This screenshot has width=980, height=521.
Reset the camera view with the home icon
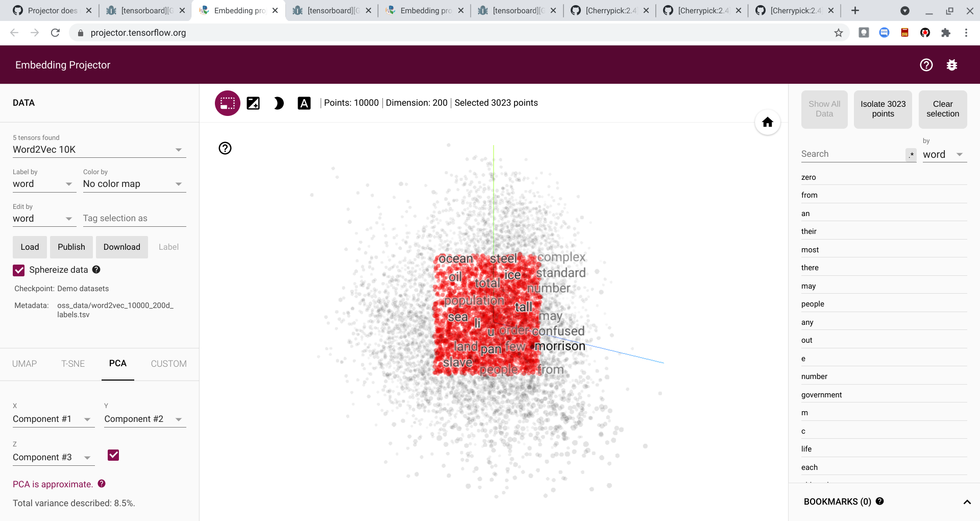[767, 122]
